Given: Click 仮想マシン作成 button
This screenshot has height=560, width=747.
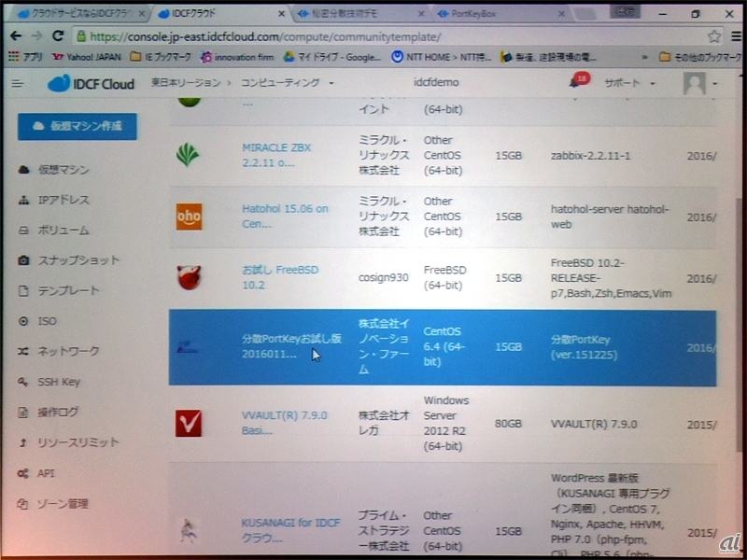Looking at the screenshot, I should [78, 126].
